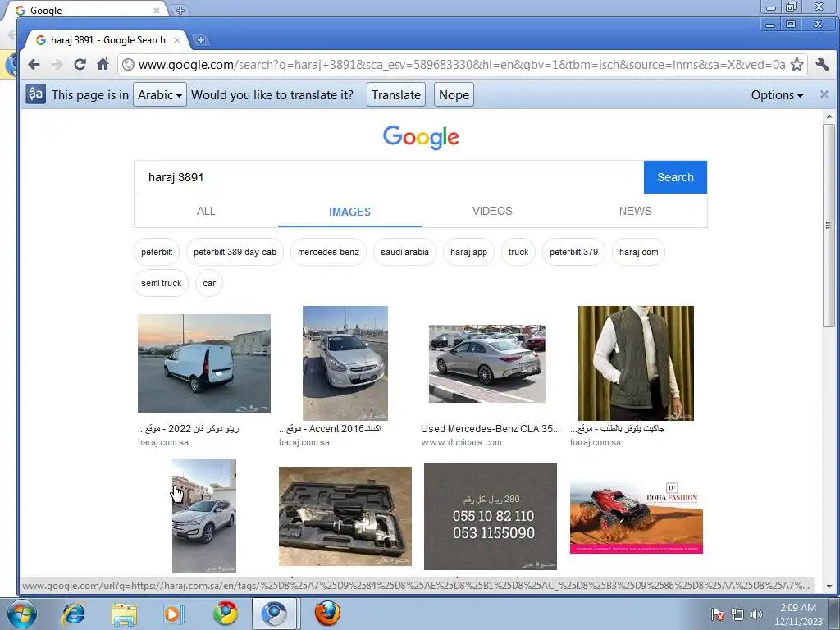The height and width of the screenshot is (630, 840).
Task: Open new tab in background Google window
Action: [180, 10]
